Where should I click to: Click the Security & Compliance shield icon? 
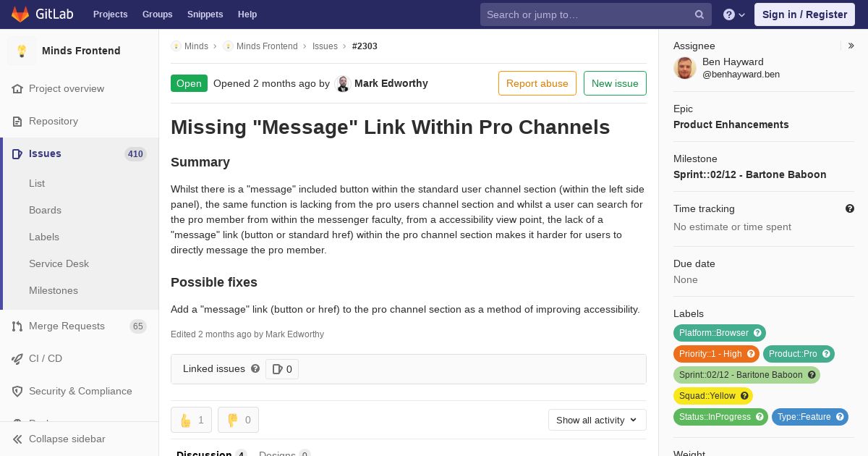(x=17, y=391)
